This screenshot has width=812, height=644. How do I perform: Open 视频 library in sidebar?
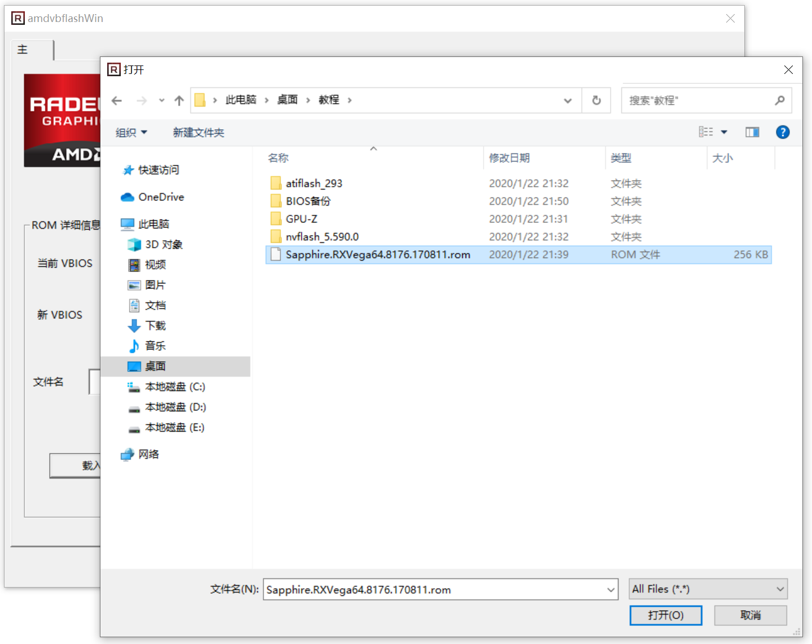(147, 265)
